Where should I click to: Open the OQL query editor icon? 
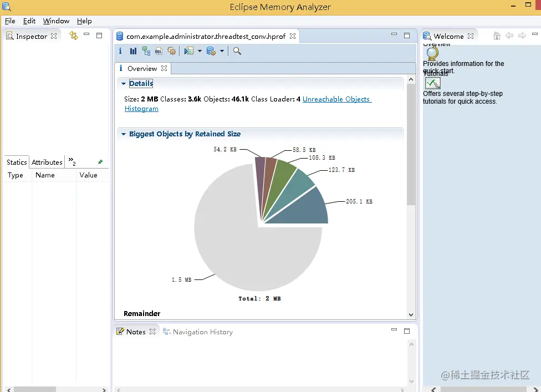pyautogui.click(x=159, y=51)
